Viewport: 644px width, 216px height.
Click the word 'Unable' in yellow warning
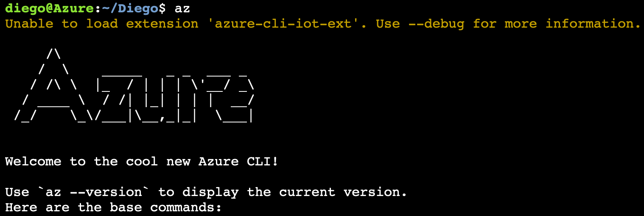point(29,23)
